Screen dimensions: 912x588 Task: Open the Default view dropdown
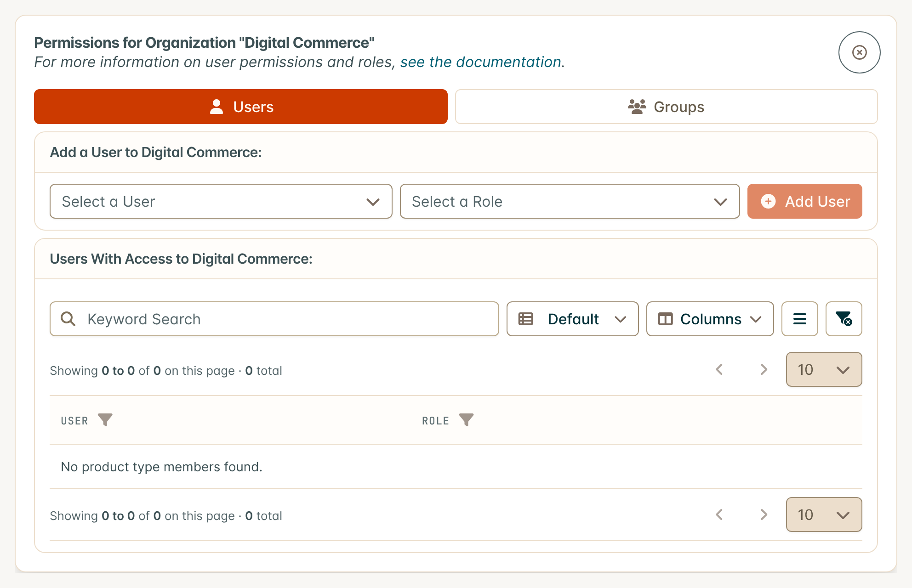(x=572, y=319)
